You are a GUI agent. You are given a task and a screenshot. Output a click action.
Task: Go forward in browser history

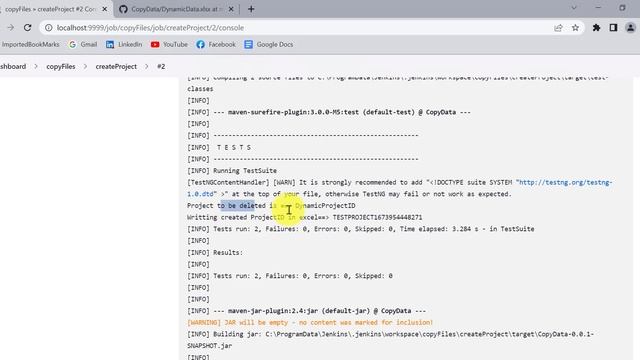[x=11, y=28]
